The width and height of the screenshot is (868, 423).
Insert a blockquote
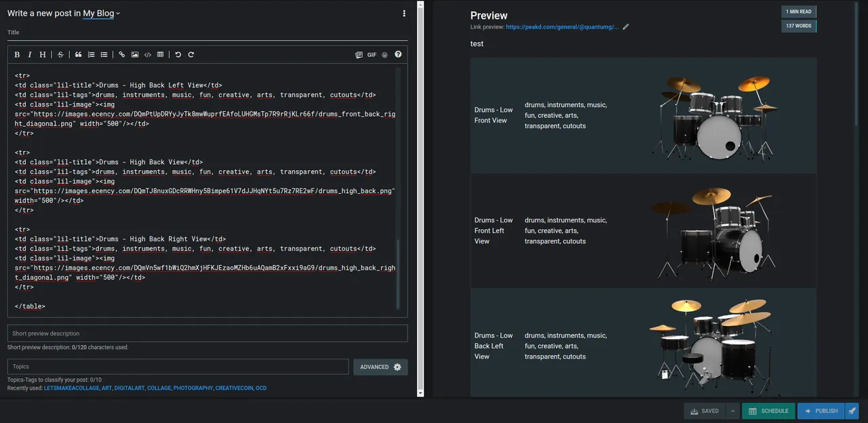(x=79, y=55)
